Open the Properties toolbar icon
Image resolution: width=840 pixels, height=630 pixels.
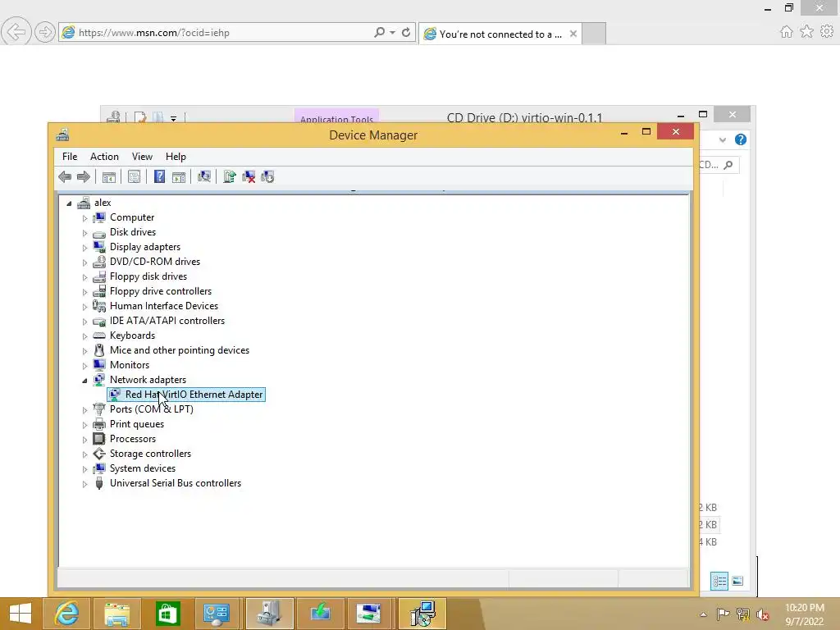click(134, 177)
